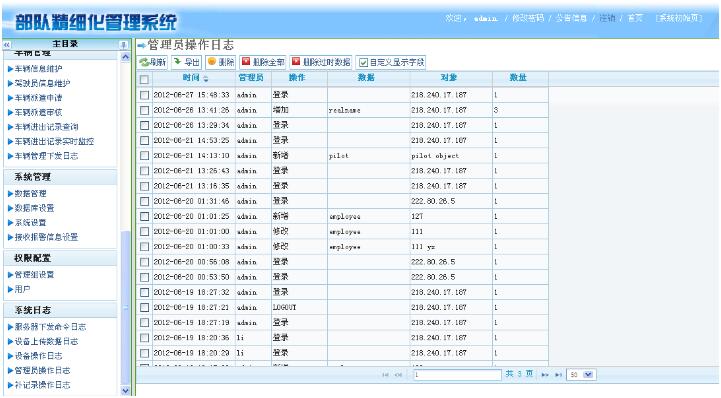Check the row dated 2012-06-19 18:20:35
The image size is (721, 398).
[144, 337]
